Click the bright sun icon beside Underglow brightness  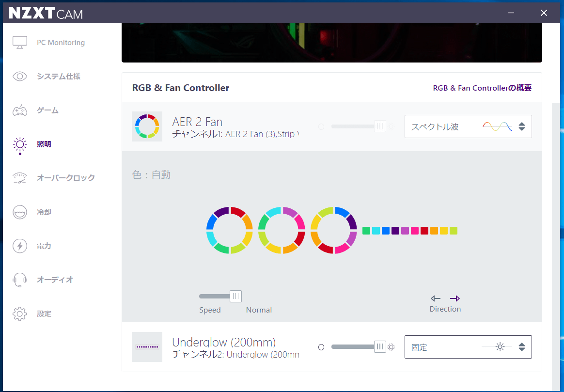392,347
